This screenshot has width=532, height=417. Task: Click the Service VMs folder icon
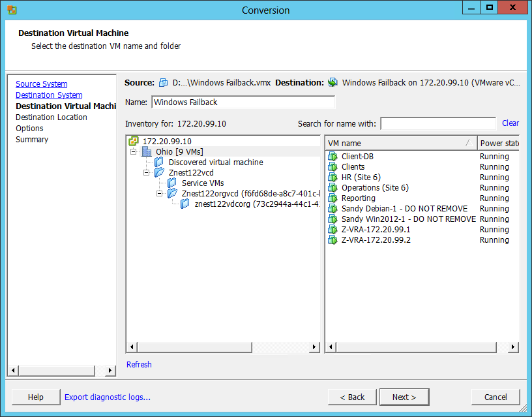click(x=172, y=183)
